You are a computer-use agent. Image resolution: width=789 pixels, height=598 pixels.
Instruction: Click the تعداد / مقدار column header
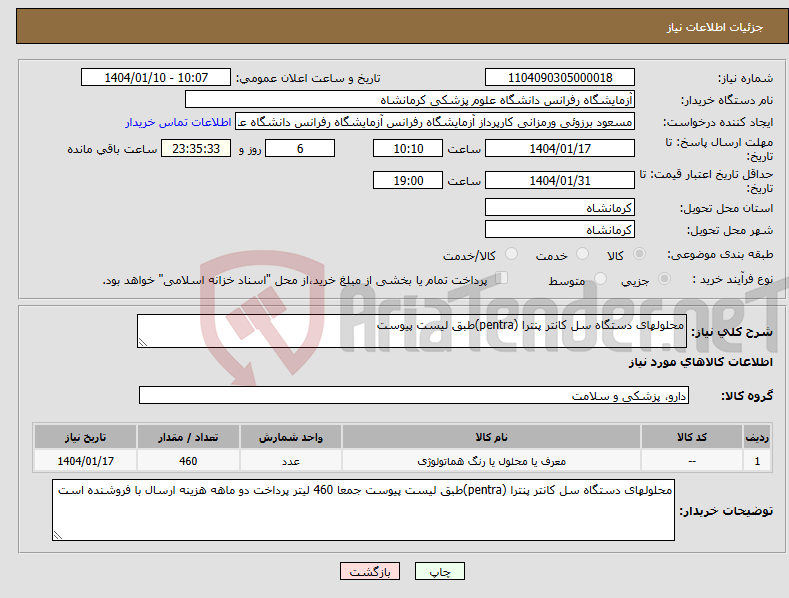click(188, 437)
